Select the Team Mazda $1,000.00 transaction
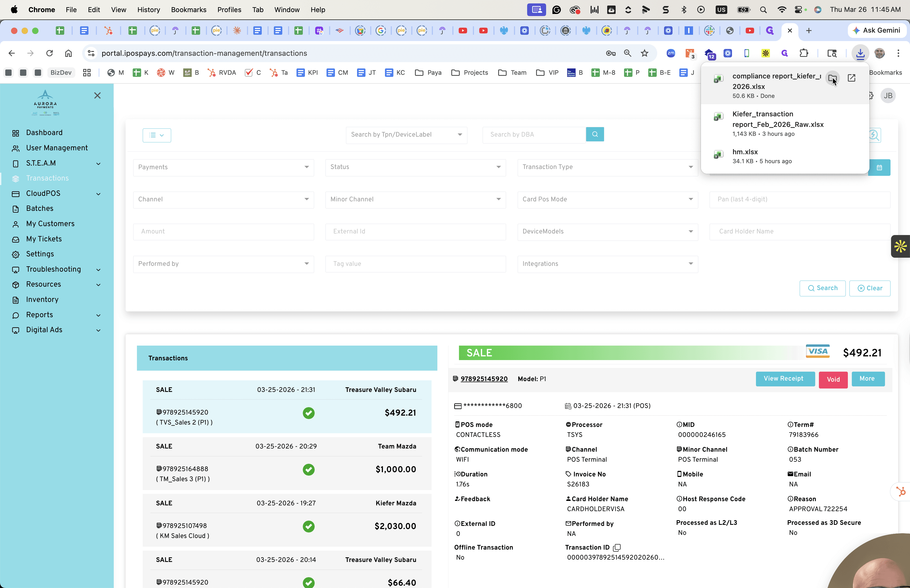 click(287, 464)
